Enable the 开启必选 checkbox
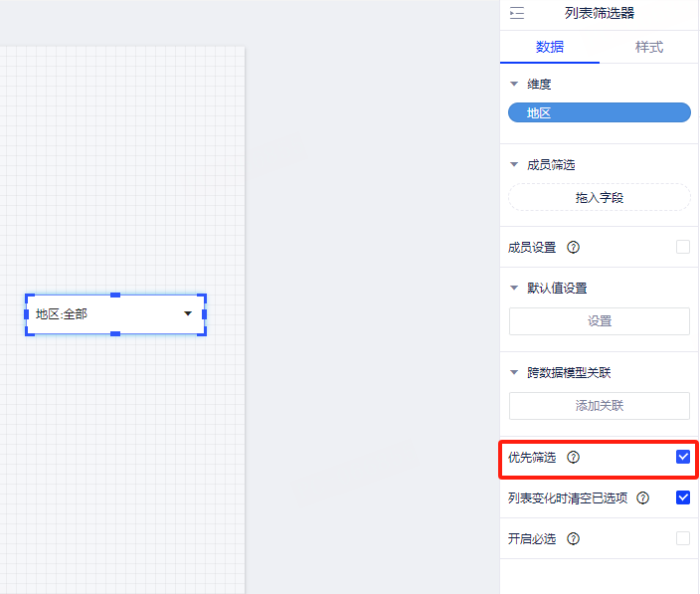The width and height of the screenshot is (700, 594). (683, 538)
